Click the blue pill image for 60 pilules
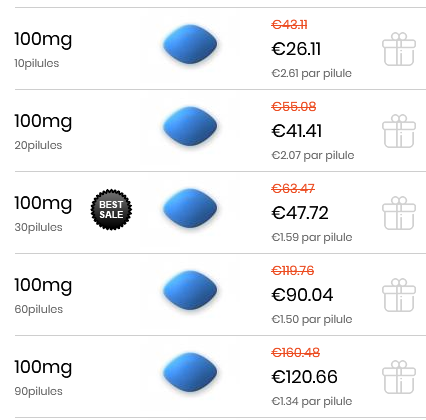 pyautogui.click(x=190, y=290)
